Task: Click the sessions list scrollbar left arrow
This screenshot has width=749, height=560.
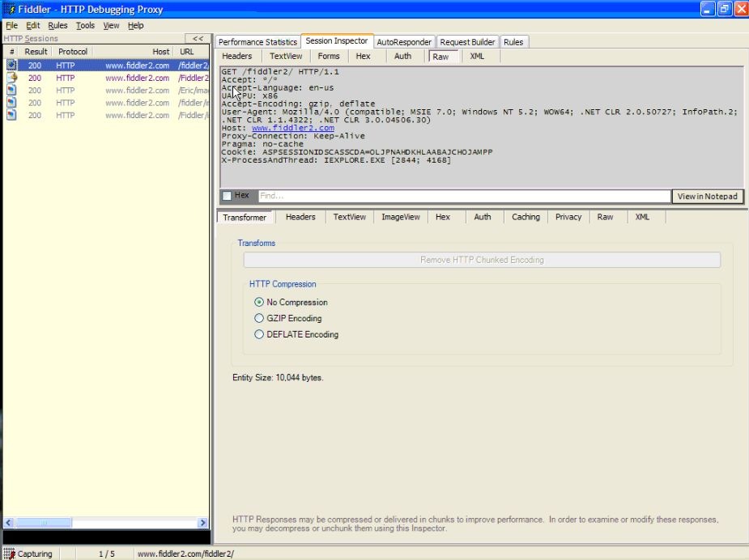Action: [x=9, y=523]
